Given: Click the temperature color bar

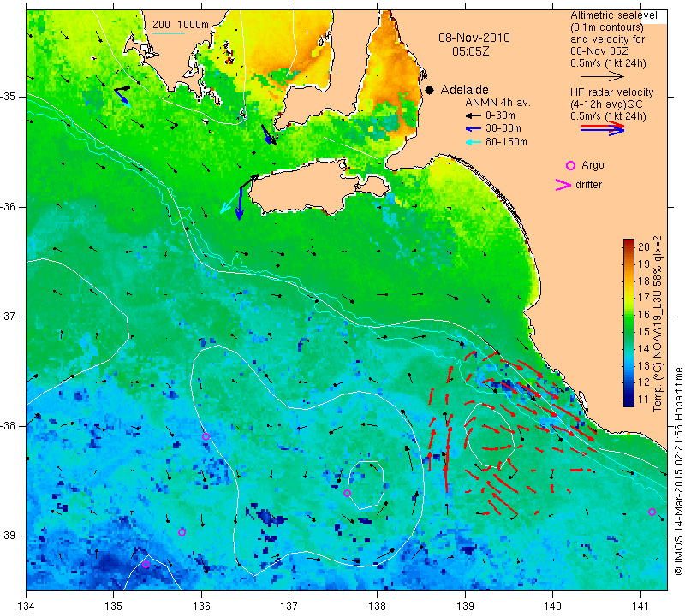Looking at the screenshot, I should click(628, 323).
